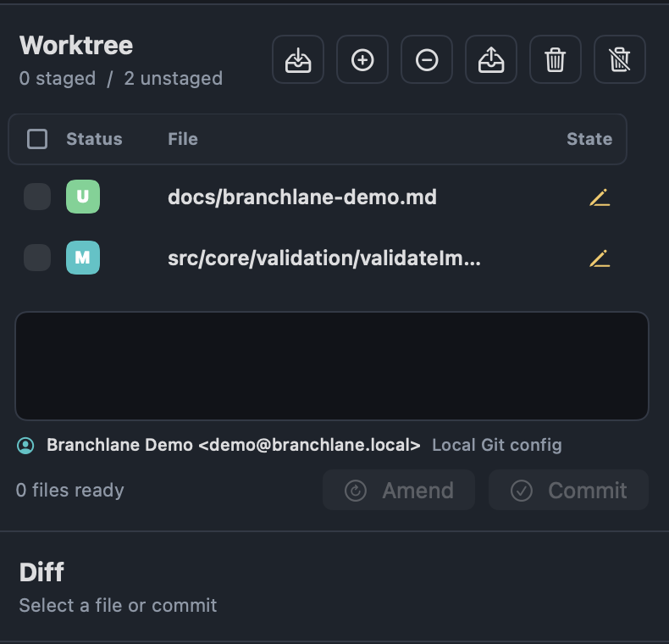Screen dimensions: 669x644
Task: Click the '0 staged / 2 unstaged' summary
Action: pos(121,79)
